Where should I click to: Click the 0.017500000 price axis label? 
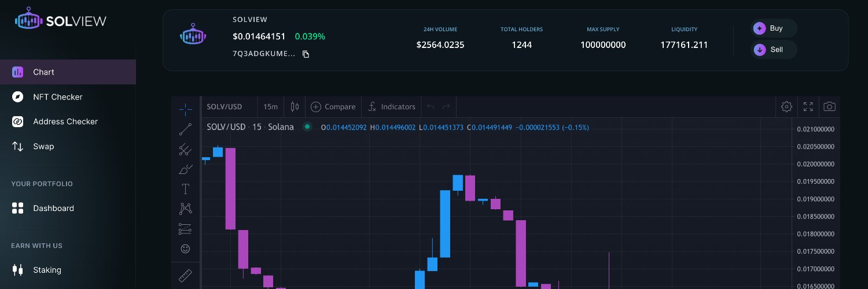(x=815, y=251)
